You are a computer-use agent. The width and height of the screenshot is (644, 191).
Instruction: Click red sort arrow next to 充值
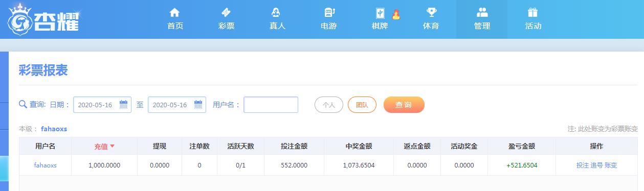[112, 146]
